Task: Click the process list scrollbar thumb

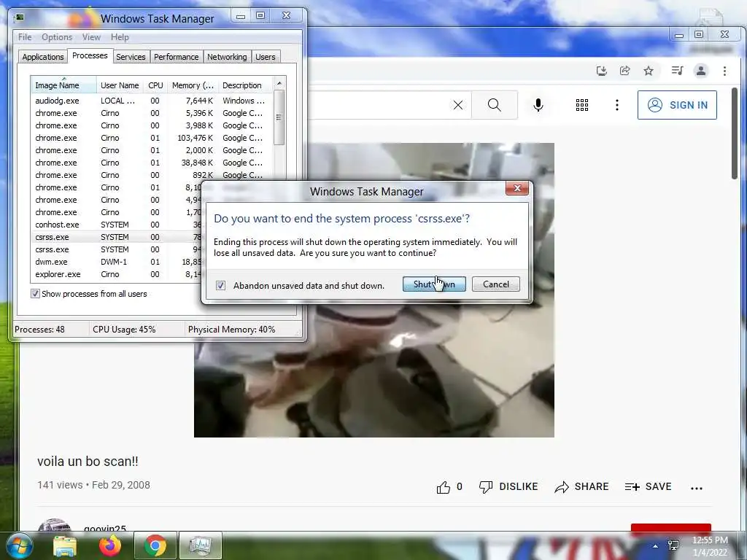Action: pos(279,117)
